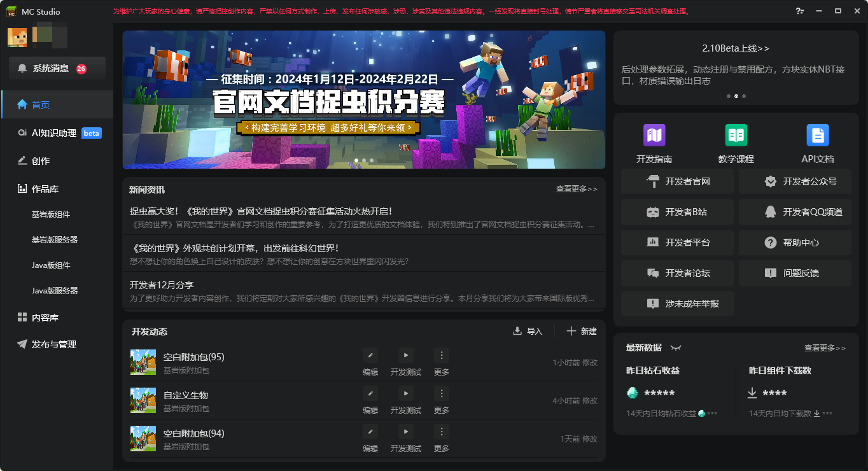Click 开发者QQ频道 button
868x471 pixels.
click(x=795, y=212)
